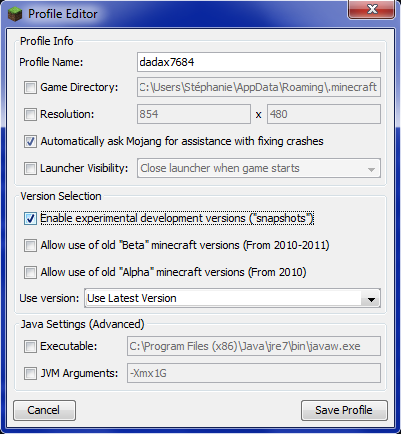Screen dimensions: 401x434
Task: Click the Profile Name text field
Action: [x=259, y=62]
